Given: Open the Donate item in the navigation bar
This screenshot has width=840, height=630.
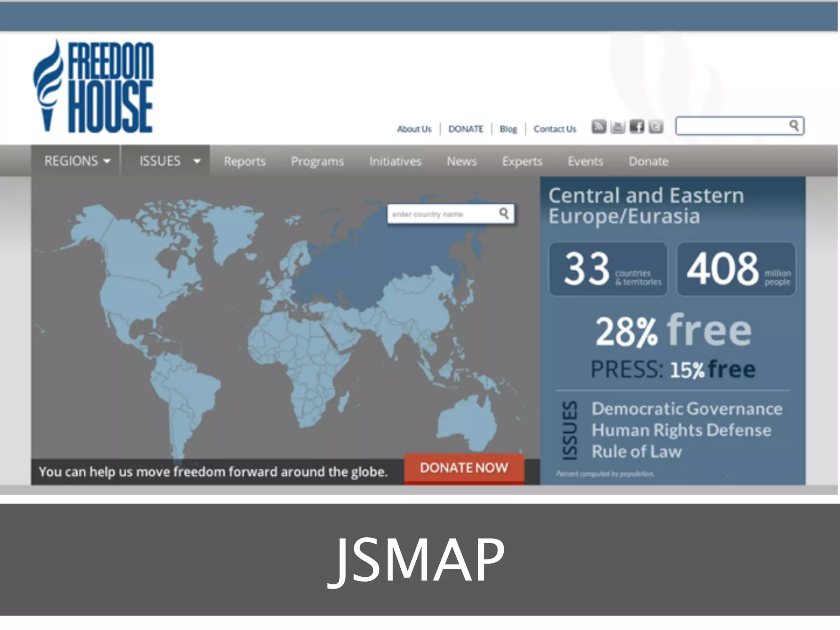Looking at the screenshot, I should 648,161.
